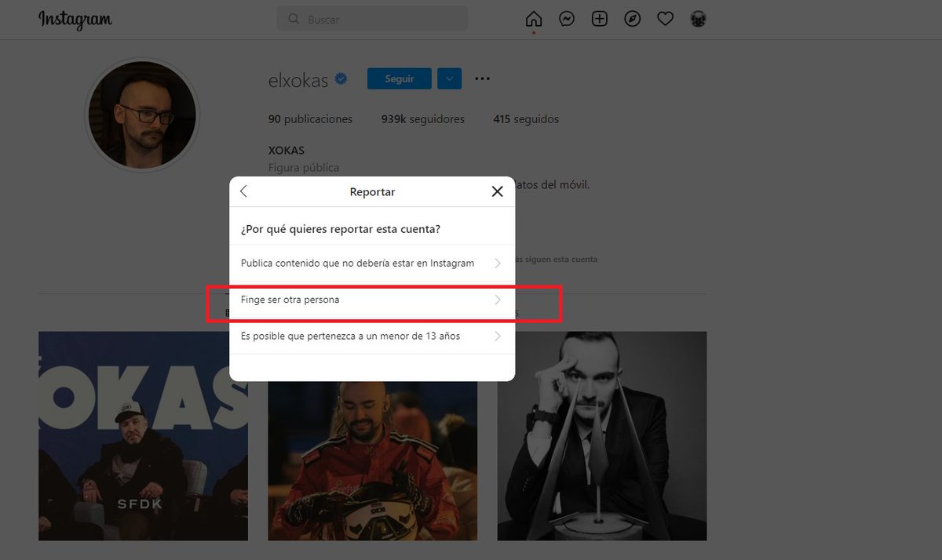View 415 seguidos list
The height and width of the screenshot is (560, 942).
tap(526, 119)
